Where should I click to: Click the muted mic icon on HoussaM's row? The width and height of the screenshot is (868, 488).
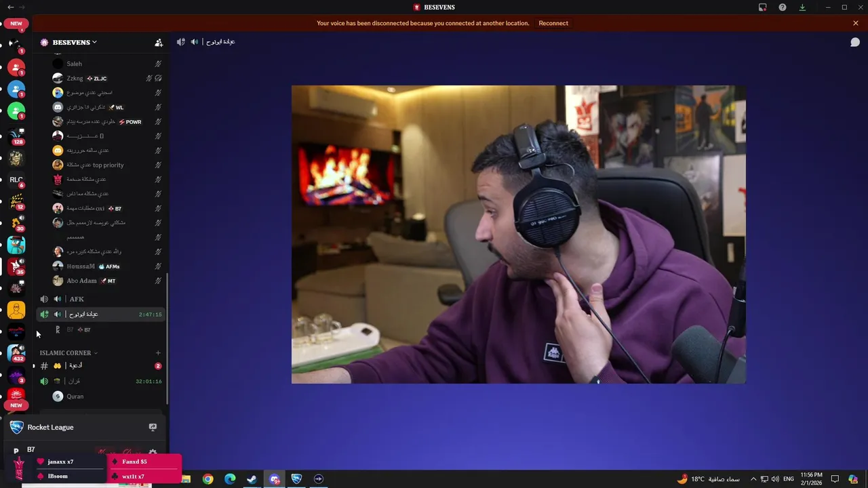click(158, 266)
